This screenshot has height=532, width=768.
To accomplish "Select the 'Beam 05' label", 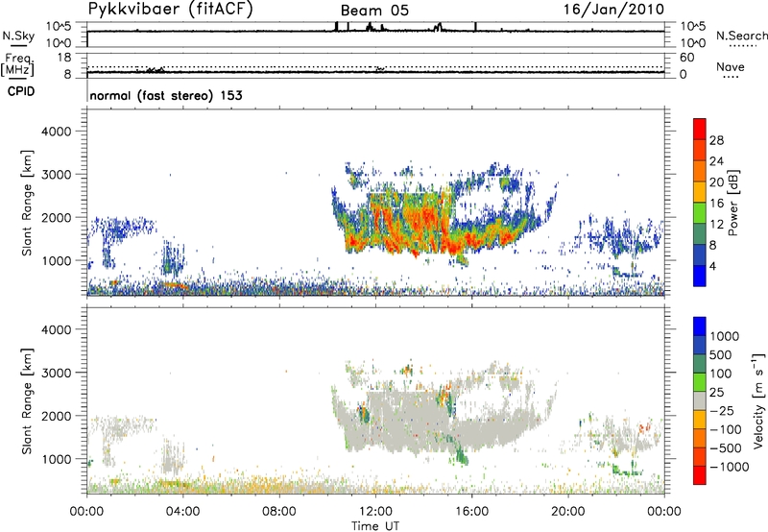I will (374, 11).
